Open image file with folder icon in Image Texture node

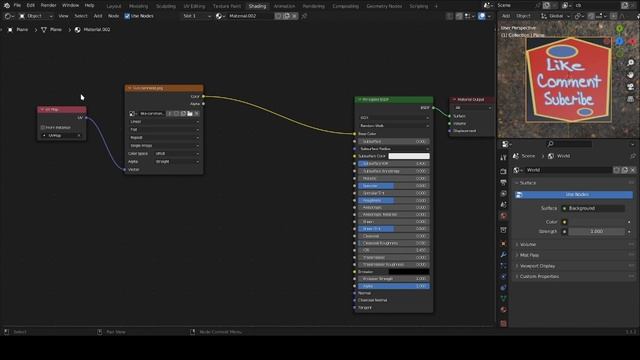click(190, 113)
